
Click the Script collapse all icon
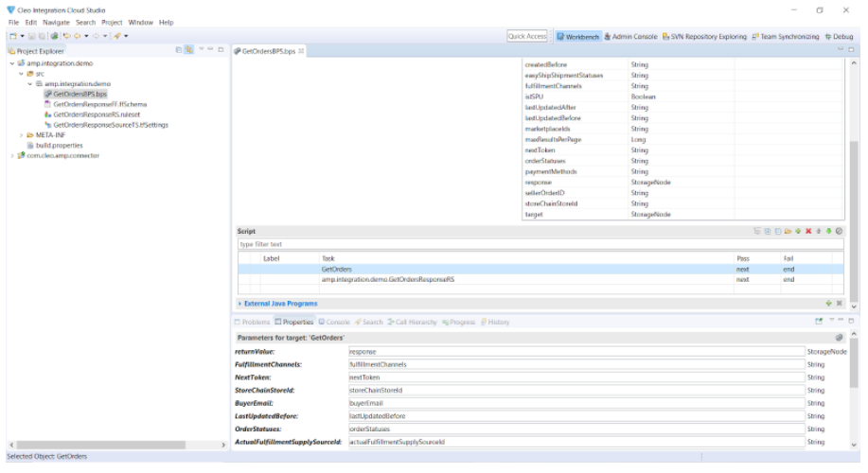point(777,231)
